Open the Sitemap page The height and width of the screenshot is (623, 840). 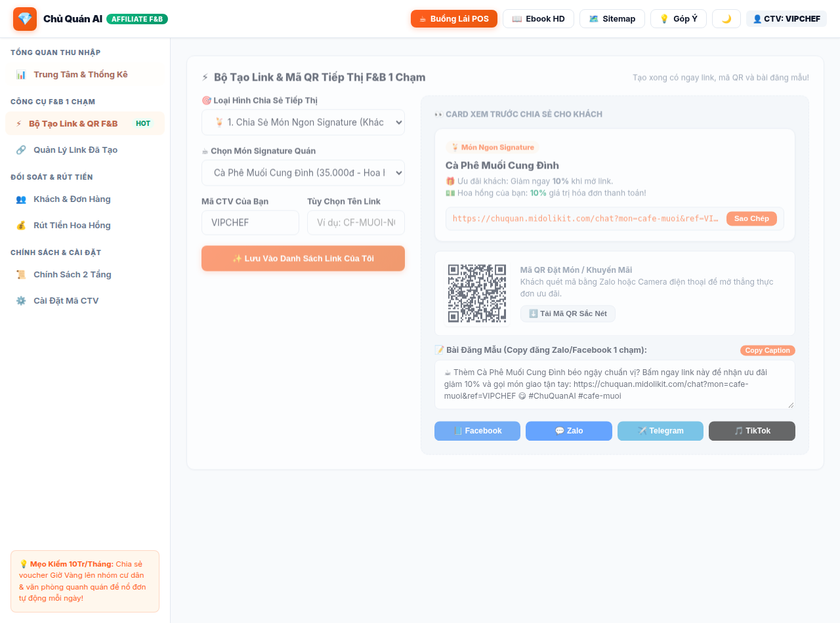[x=612, y=19]
